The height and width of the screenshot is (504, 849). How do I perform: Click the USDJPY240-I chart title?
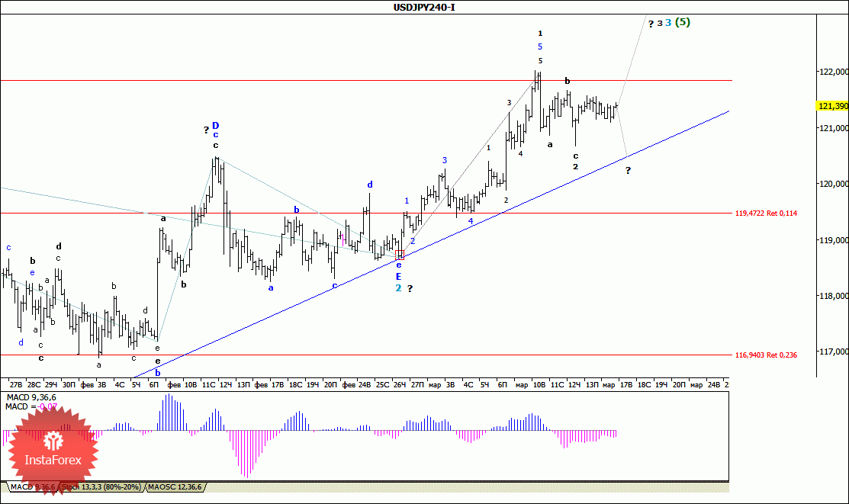[x=424, y=7]
